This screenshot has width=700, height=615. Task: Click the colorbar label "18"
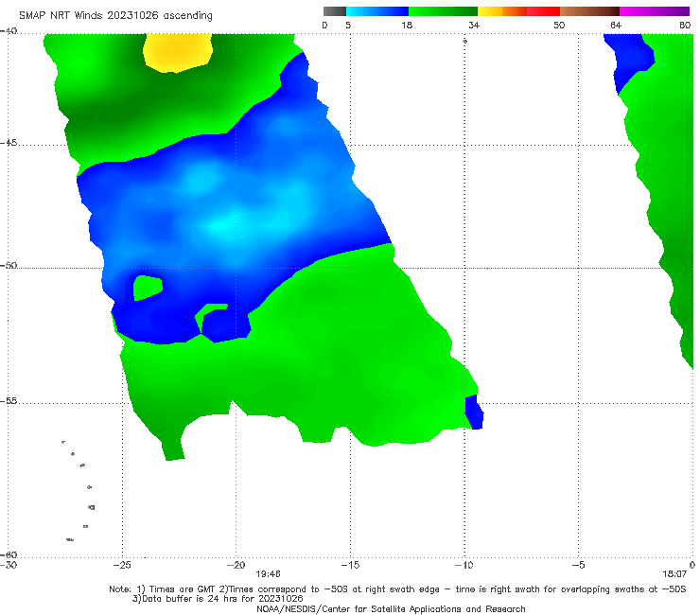click(x=407, y=25)
